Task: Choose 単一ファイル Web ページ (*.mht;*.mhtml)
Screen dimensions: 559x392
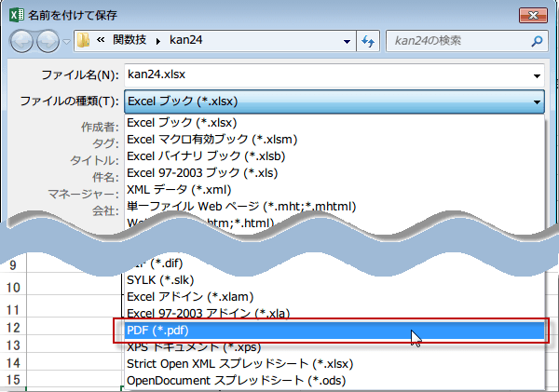Action: (x=334, y=207)
